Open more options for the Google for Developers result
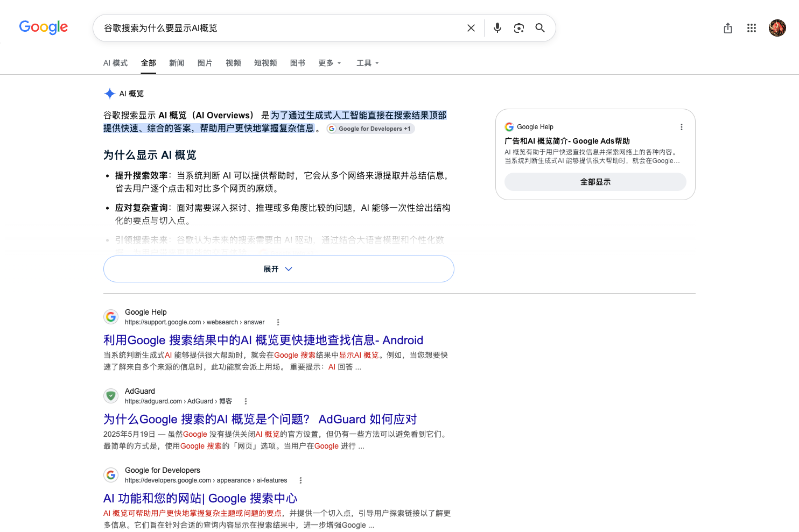Screen dimensions: 799x532 pos(300,480)
